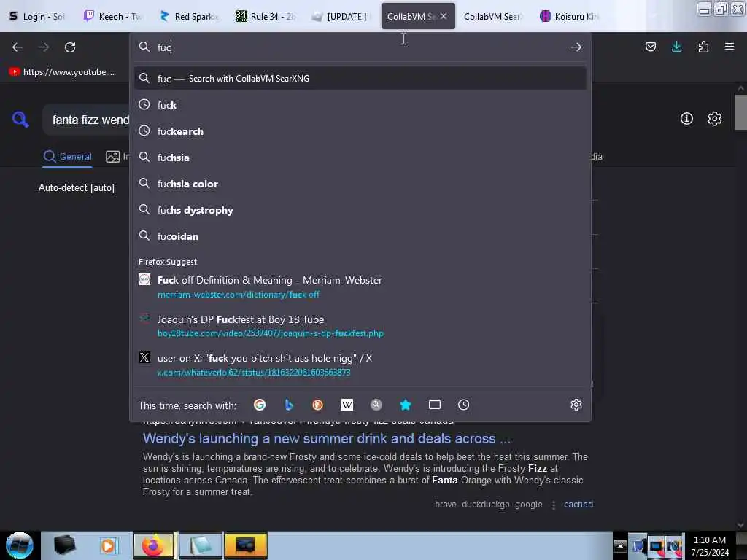Search this time with the gray magnifier engine
747x560 pixels.
pos(376,405)
